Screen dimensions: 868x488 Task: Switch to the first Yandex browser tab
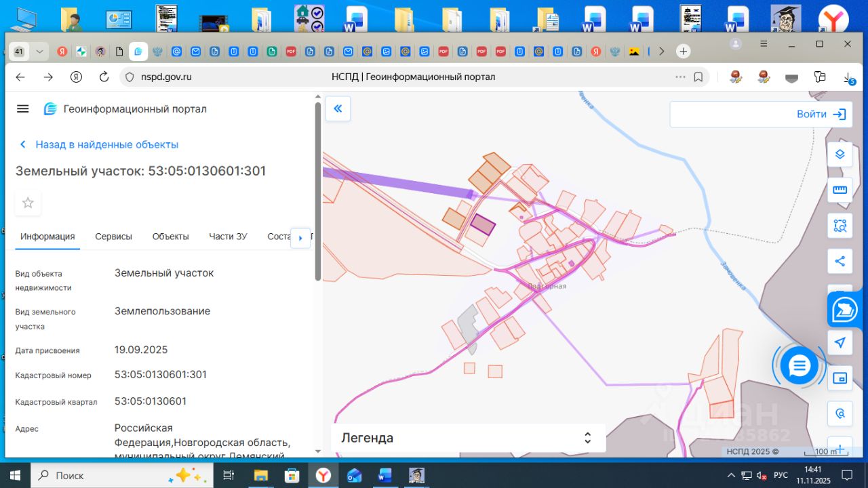point(62,52)
